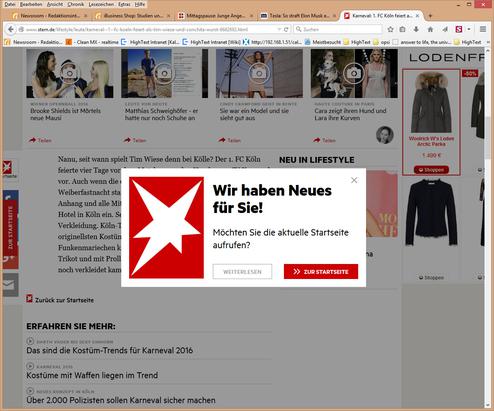Open the Datei menu

click(x=10, y=4)
